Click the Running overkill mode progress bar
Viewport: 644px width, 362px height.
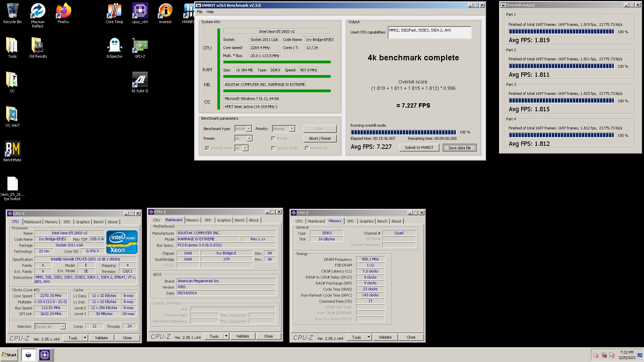coord(404,132)
